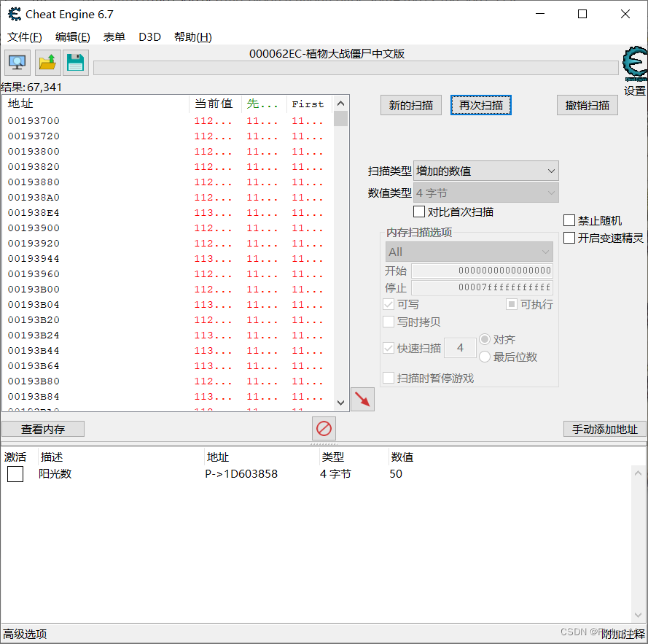The image size is (648, 644).
Task: Toggle the 可执行 checkbox
Action: 512,304
